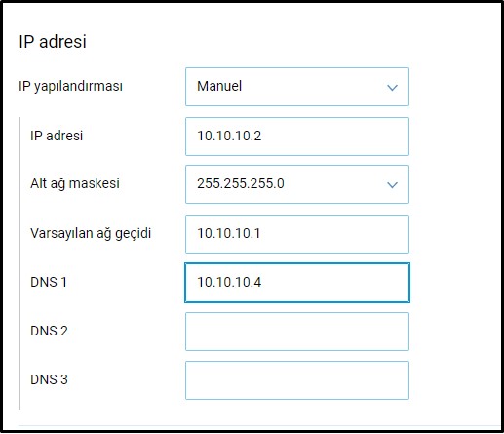Click the Alt ağ maskesi chevron arrow
Image resolution: width=504 pixels, height=434 pixels.
pyautogui.click(x=392, y=185)
